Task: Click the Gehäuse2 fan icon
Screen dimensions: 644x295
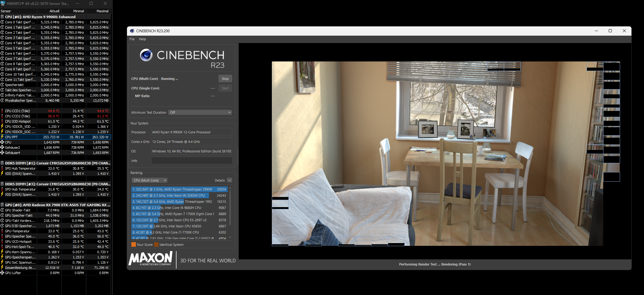Action: (x=2, y=147)
